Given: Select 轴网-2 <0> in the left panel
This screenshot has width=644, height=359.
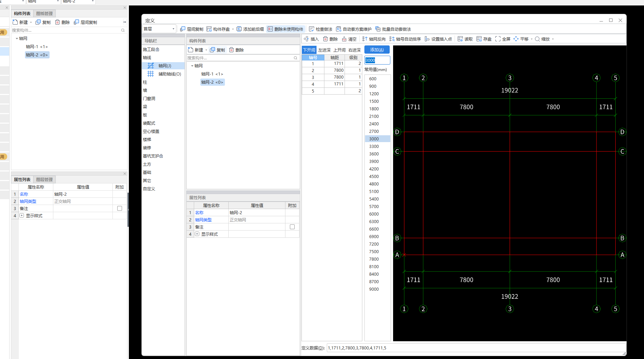Looking at the screenshot, I should point(37,55).
